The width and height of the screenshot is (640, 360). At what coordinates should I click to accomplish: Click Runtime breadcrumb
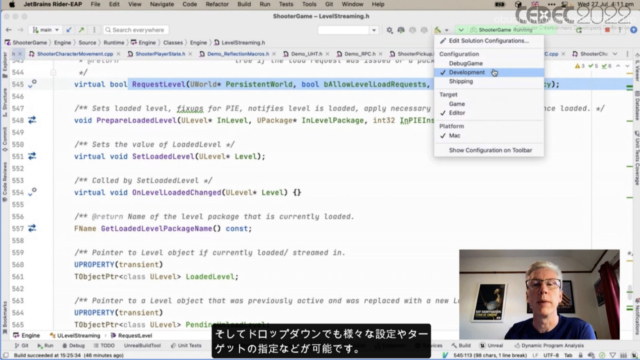(x=113, y=42)
